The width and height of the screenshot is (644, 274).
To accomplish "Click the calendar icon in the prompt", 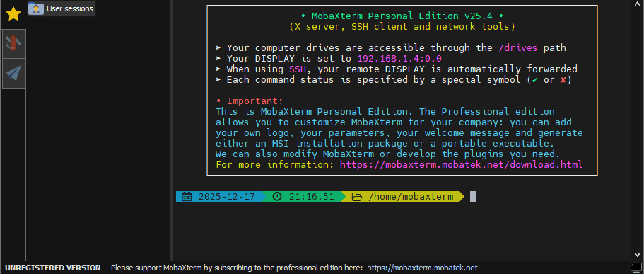I will [187, 197].
